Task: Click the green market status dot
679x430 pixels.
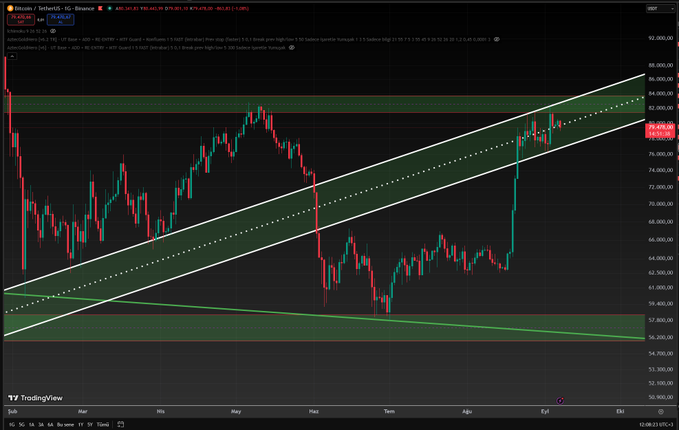Action: tap(110, 8)
